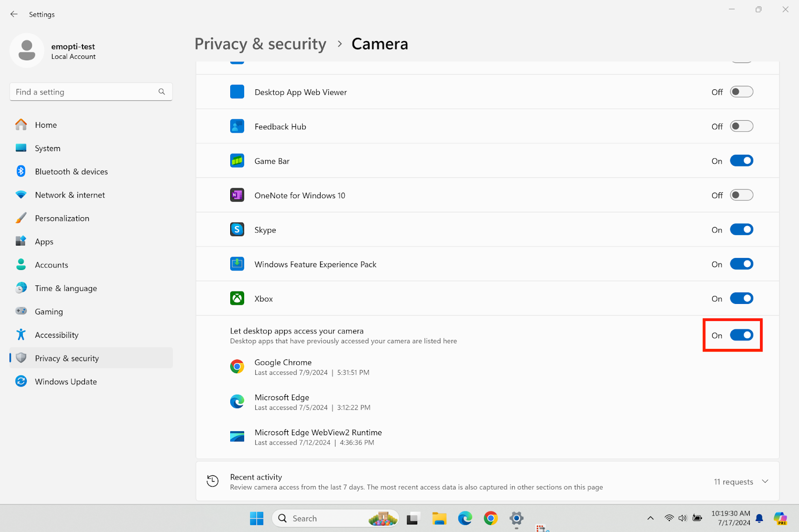Click the Skype app icon

click(237, 230)
